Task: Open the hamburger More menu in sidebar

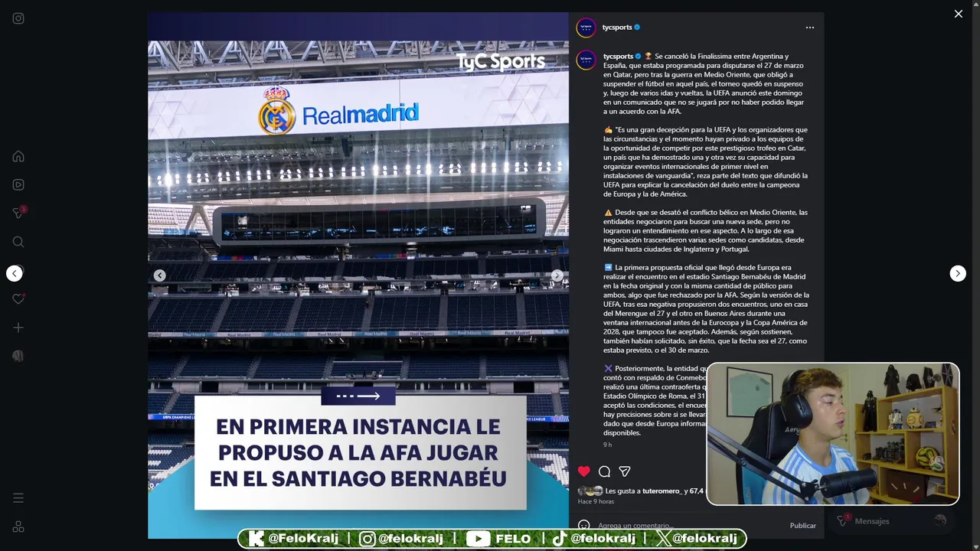Action: 18,498
